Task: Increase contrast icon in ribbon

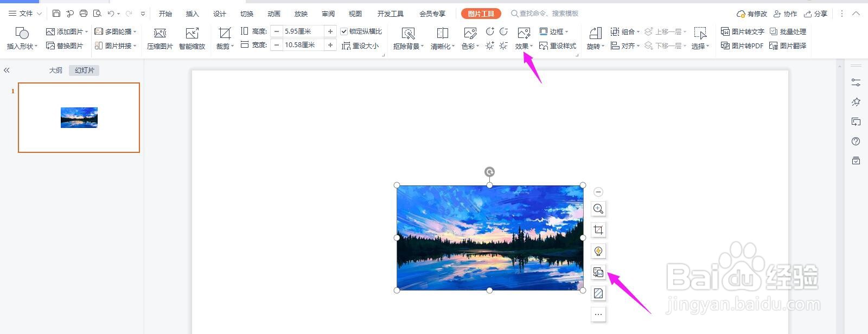Action: tap(490, 31)
